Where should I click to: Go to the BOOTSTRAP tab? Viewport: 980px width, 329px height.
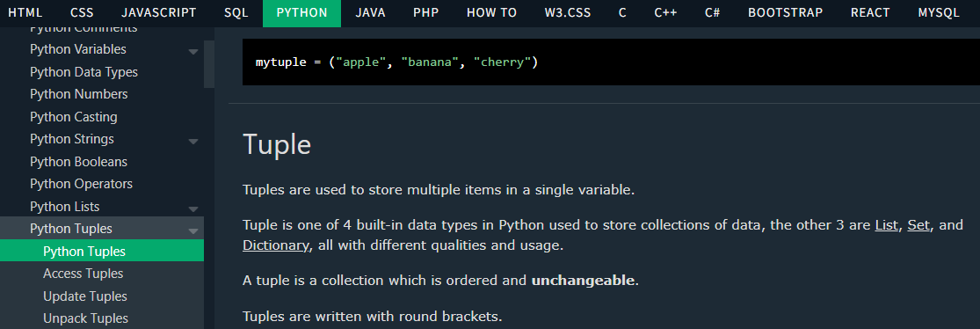point(786,12)
